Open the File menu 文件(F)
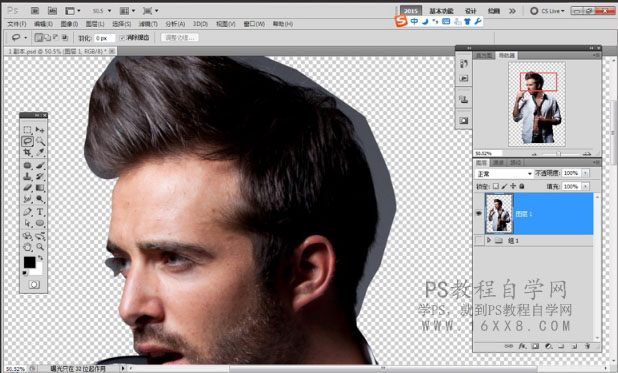The height and width of the screenshot is (373, 618). pos(17,24)
